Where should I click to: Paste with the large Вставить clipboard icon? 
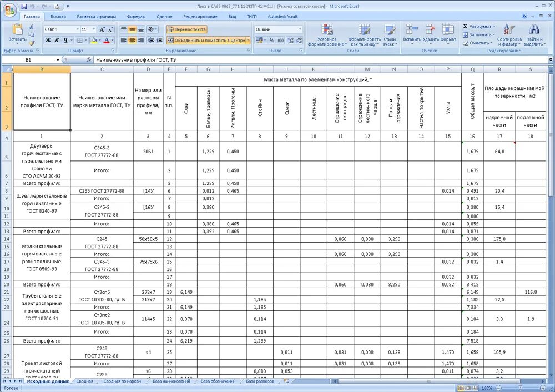(17, 33)
